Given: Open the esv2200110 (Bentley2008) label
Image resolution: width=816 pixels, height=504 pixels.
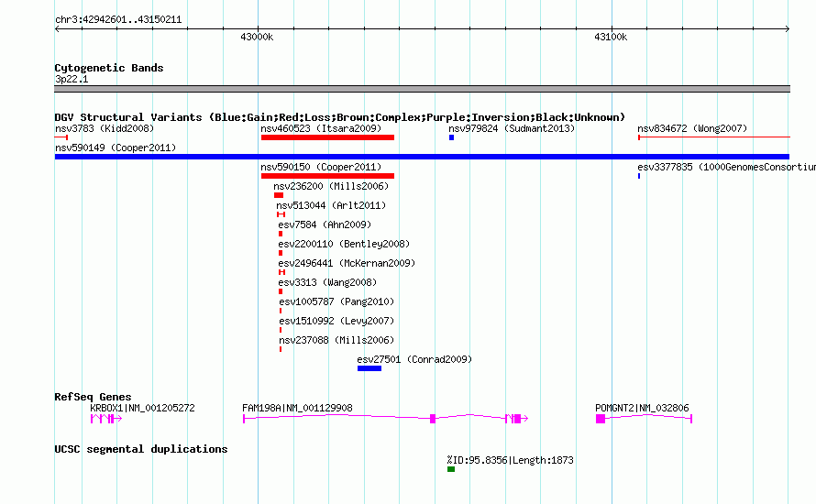Looking at the screenshot, I should pyautogui.click(x=344, y=244).
